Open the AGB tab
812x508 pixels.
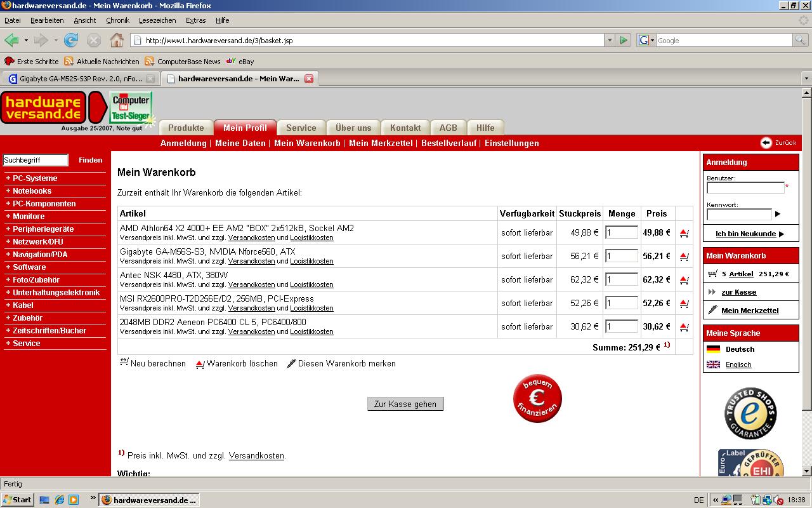(448, 128)
